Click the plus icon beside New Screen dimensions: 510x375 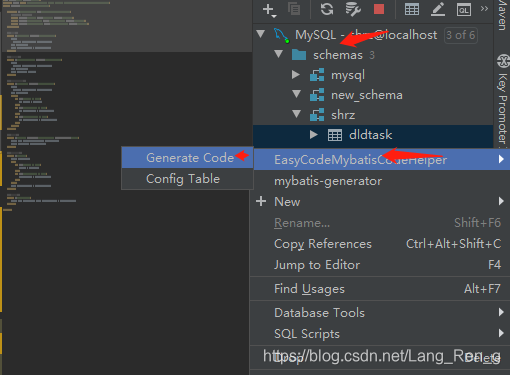pyautogui.click(x=261, y=201)
